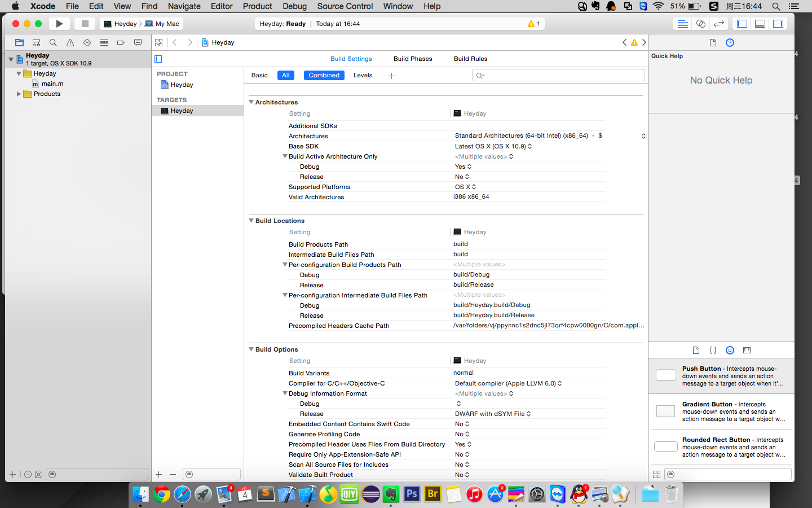Open the Report navigator speech-bubble icon
The height and width of the screenshot is (508, 812).
tap(138, 42)
